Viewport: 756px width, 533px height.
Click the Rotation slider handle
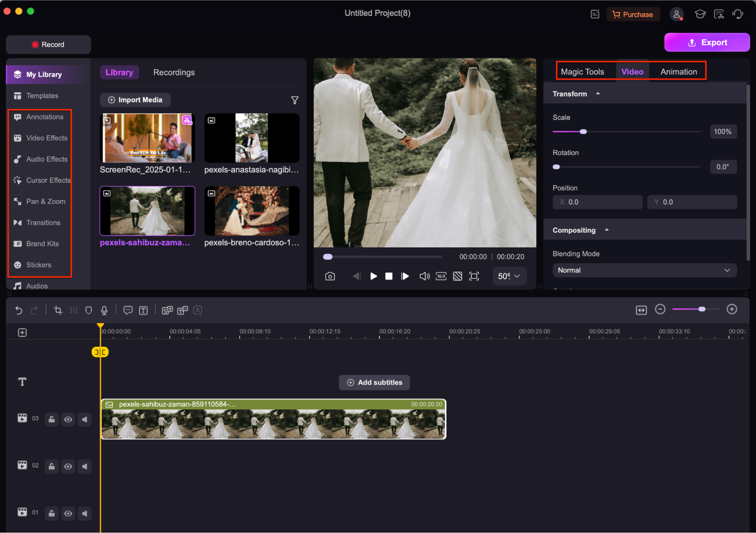click(x=556, y=167)
